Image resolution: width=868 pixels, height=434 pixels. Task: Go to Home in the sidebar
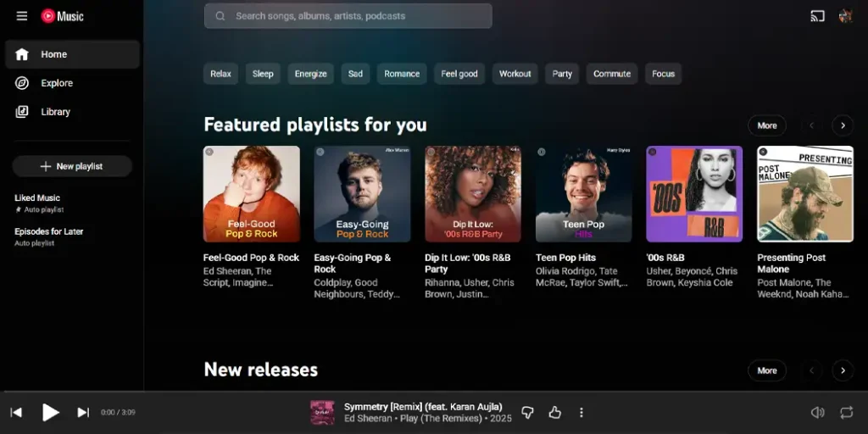click(x=73, y=54)
